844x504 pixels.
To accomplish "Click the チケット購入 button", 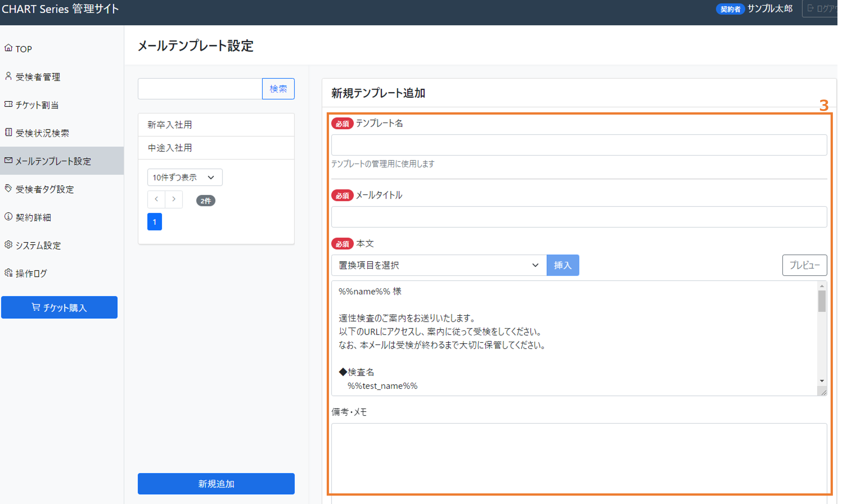I will [x=59, y=307].
